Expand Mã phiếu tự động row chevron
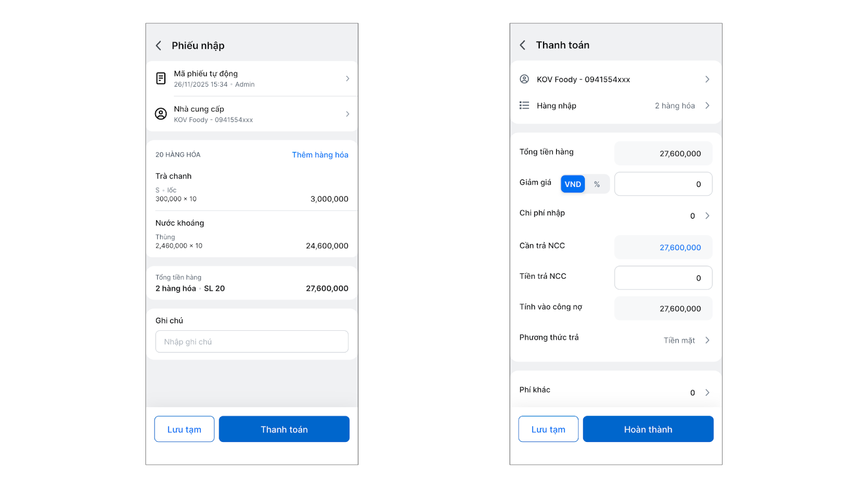Image resolution: width=868 pixels, height=488 pixels. point(347,79)
